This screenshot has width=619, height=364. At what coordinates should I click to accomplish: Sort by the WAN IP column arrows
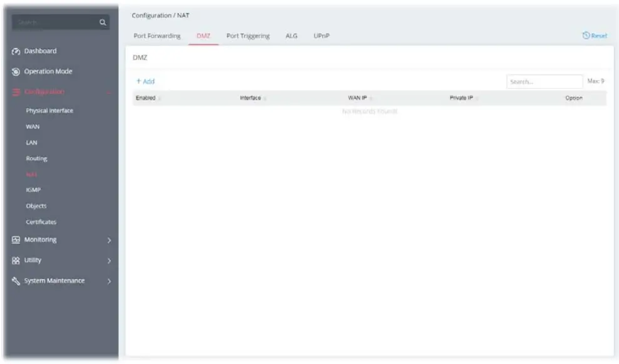pos(371,98)
